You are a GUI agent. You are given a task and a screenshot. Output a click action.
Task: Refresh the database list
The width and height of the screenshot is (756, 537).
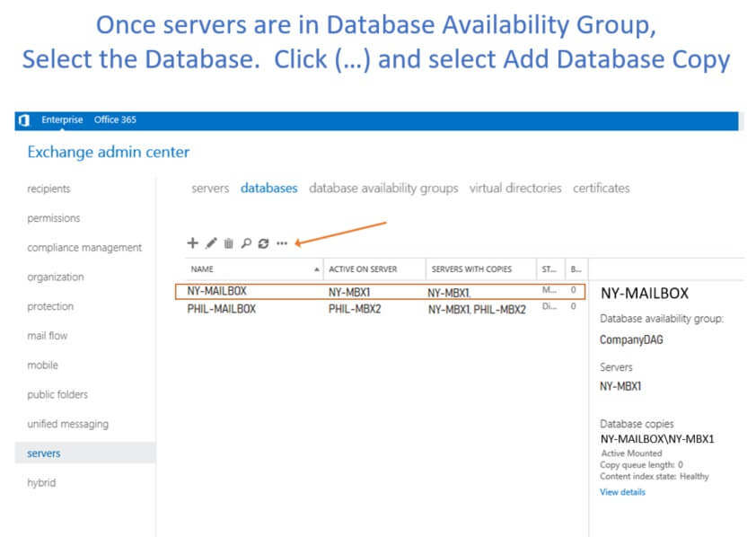[x=263, y=243]
